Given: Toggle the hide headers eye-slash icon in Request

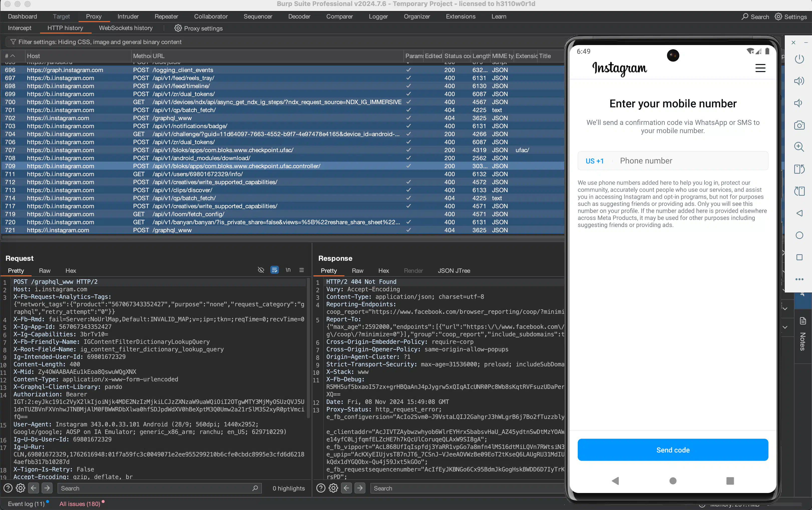Looking at the screenshot, I should point(261,270).
